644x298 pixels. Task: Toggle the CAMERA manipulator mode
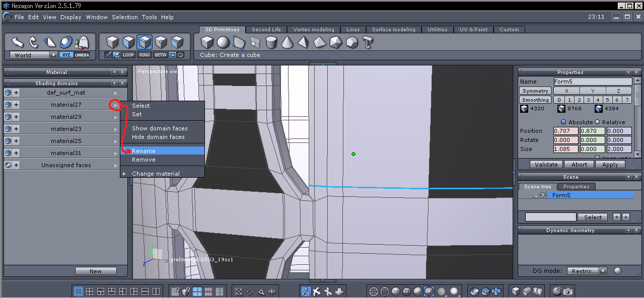pyautogui.click(x=82, y=55)
